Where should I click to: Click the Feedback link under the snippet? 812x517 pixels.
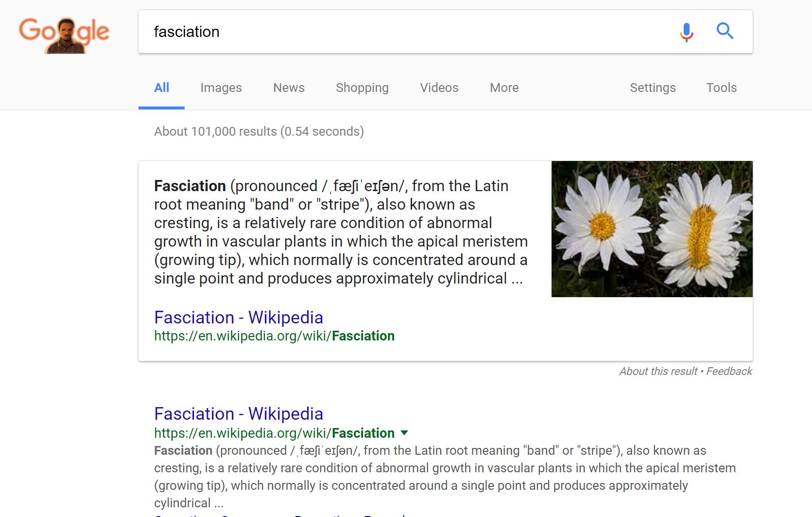[x=729, y=372]
